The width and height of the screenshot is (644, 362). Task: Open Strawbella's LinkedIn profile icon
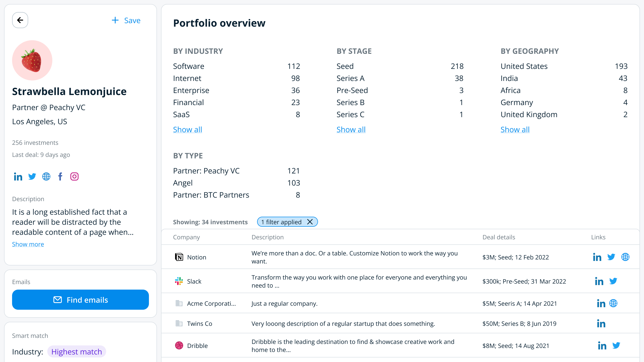point(18,176)
